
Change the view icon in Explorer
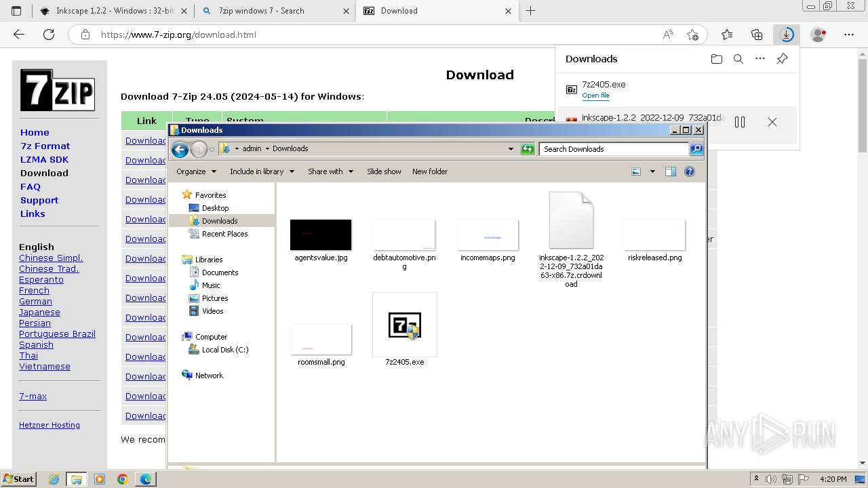[636, 171]
